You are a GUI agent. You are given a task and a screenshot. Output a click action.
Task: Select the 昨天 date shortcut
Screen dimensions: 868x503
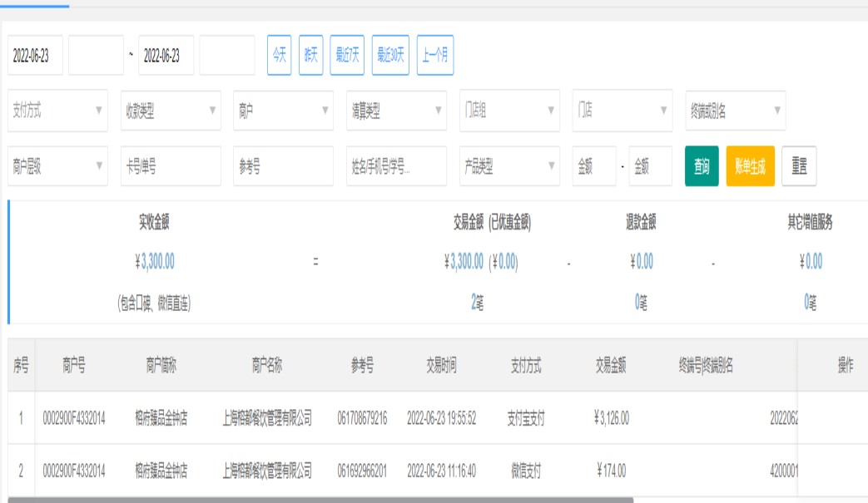[310, 56]
